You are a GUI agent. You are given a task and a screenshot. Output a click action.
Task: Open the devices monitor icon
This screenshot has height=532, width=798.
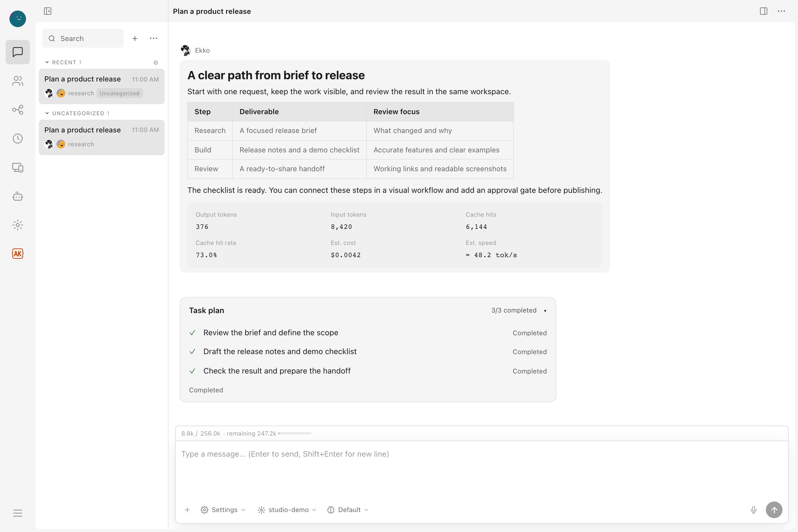click(18, 167)
